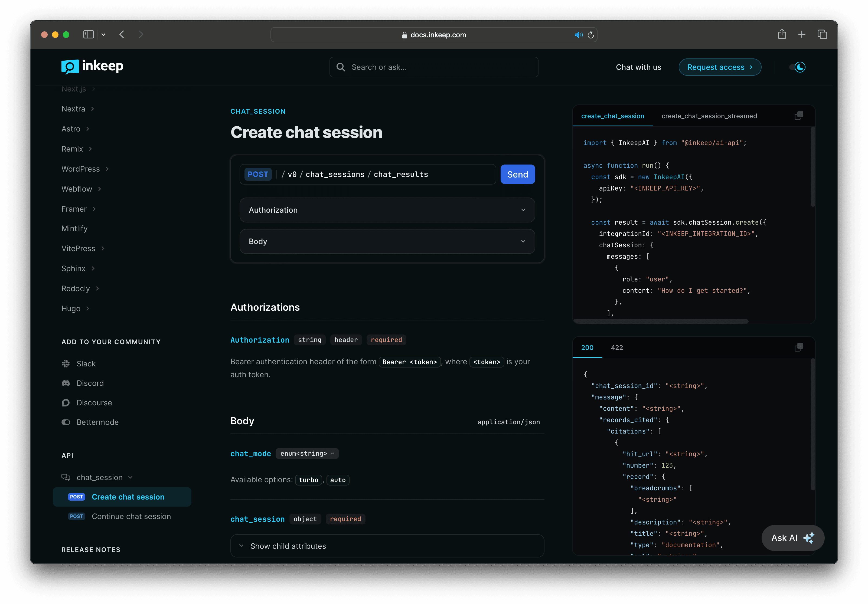
Task: Click horizontal scrollbar under code sample
Action: coord(661,321)
